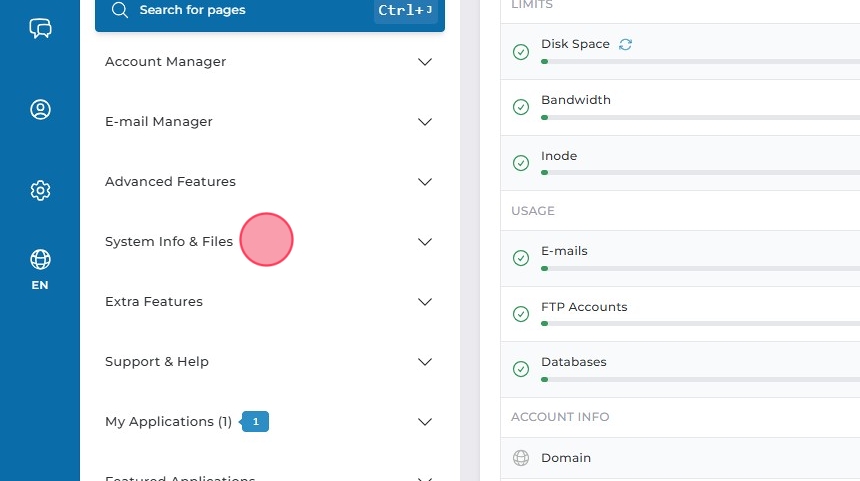Image resolution: width=860 pixels, height=481 pixels.
Task: Click the FTP Accounts green check status
Action: 520,314
